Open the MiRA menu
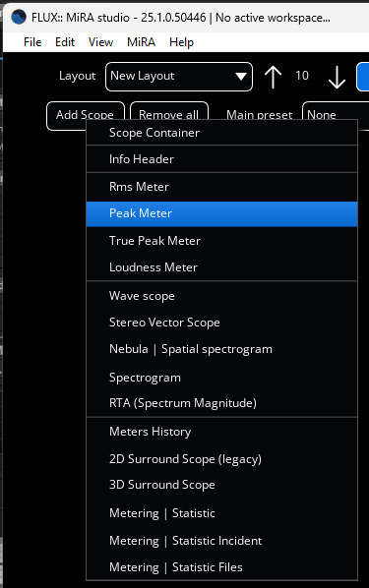The width and height of the screenshot is (369, 588). 141,42
